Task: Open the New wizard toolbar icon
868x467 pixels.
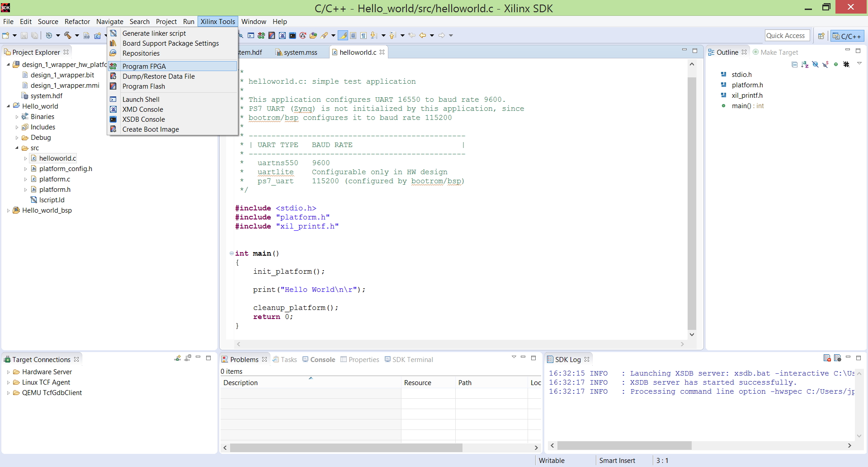Action: click(x=6, y=35)
